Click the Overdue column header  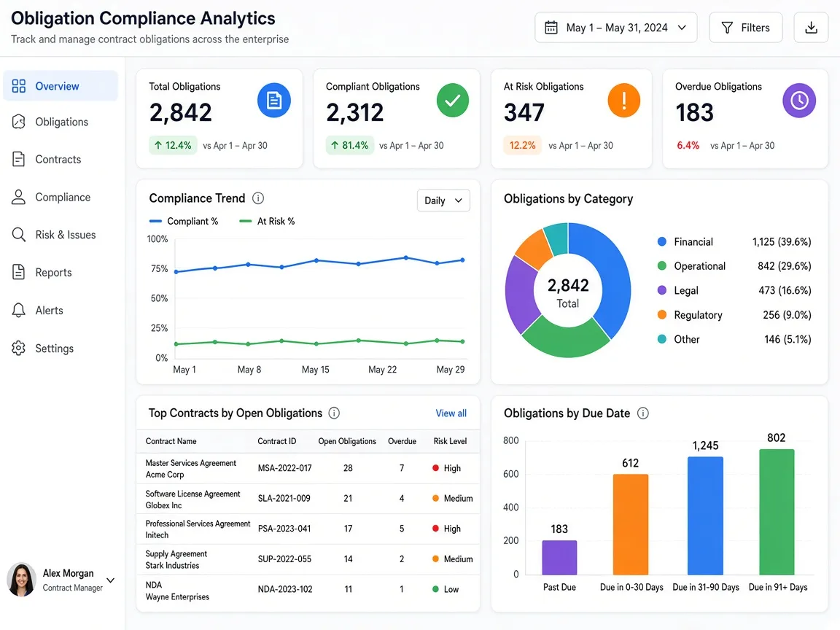(402, 441)
